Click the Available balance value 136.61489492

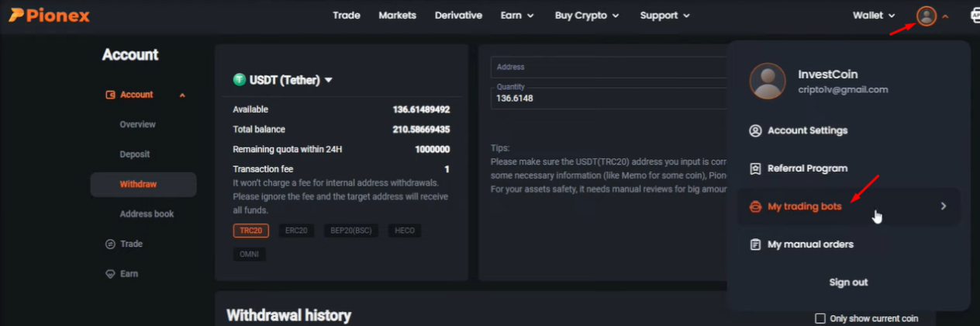tap(421, 109)
